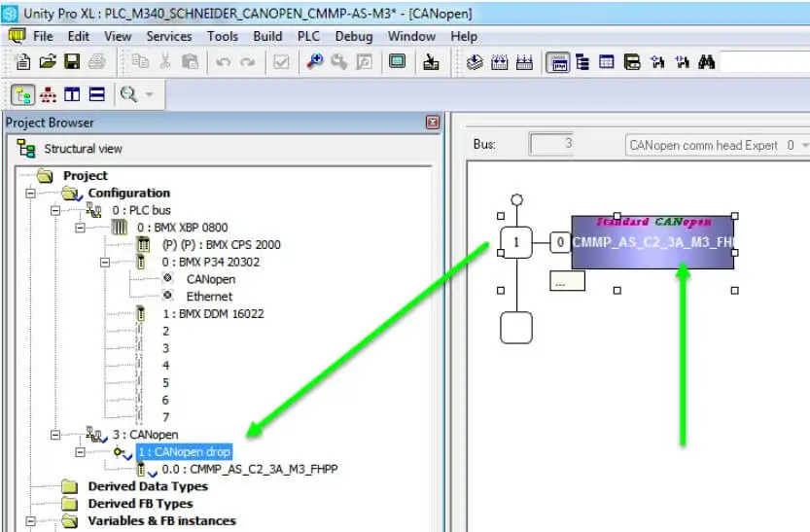Image resolution: width=810 pixels, height=532 pixels.
Task: Select the Derived FB Types folder
Action: (x=140, y=504)
